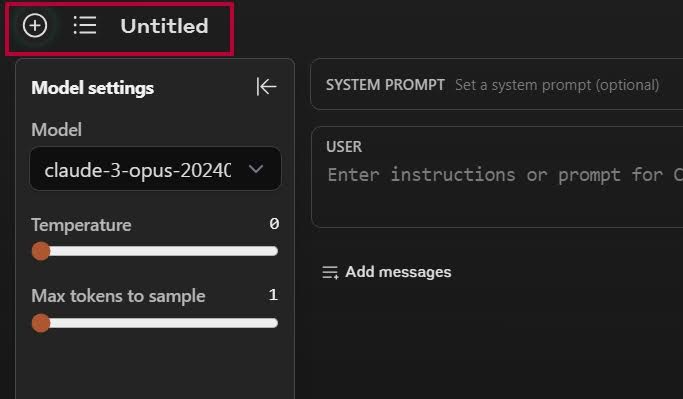Click into the System Prompt field
This screenshot has height=399, width=683.
(x=497, y=85)
